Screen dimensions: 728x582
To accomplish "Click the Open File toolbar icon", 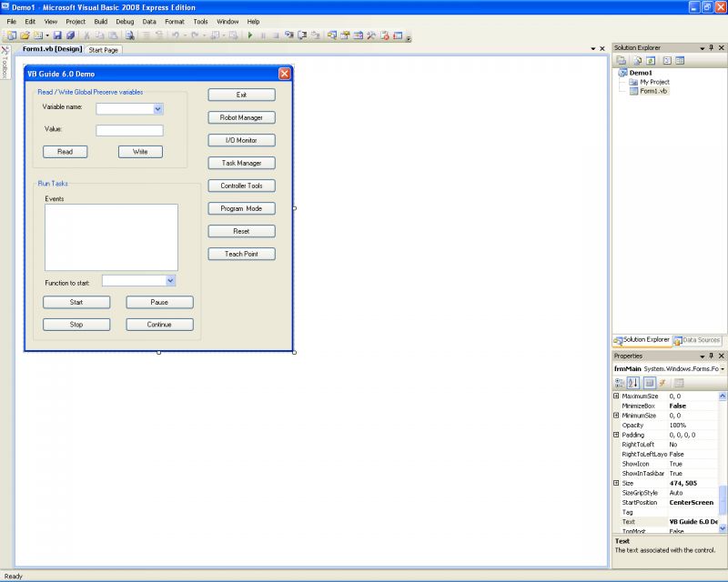I will pos(25,35).
